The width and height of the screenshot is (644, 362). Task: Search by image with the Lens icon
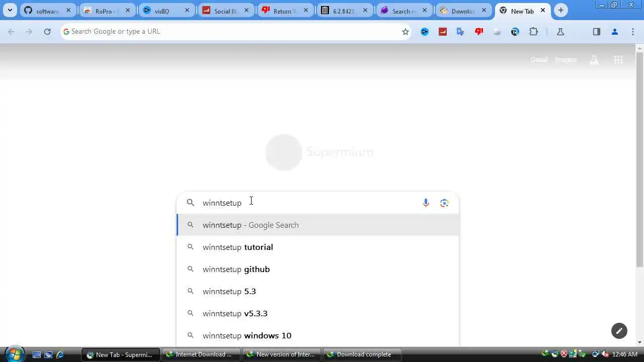[444, 203]
